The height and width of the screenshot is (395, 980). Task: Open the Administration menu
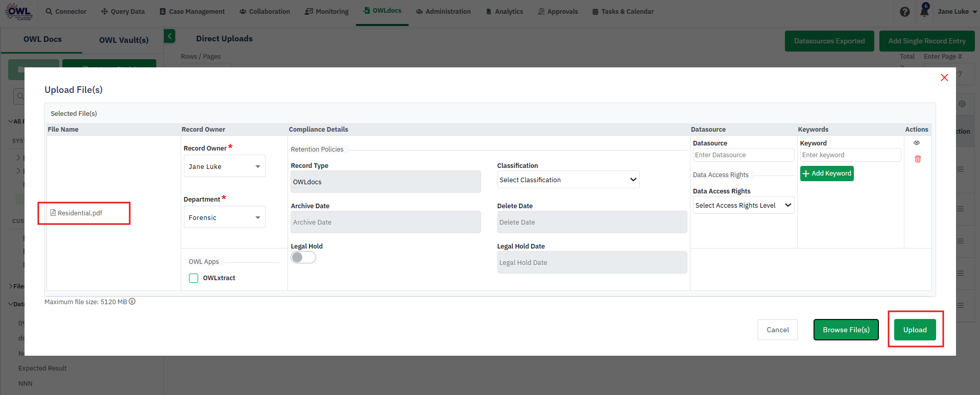coord(443,11)
